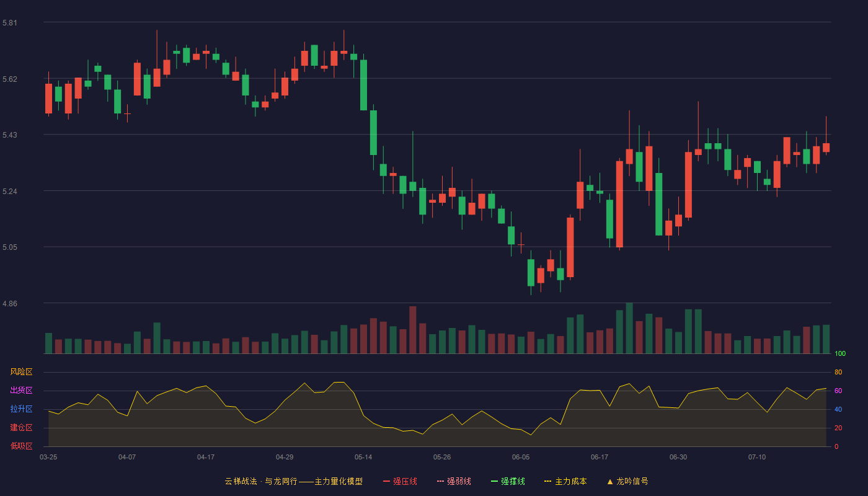The height and width of the screenshot is (496, 868).
Task: Click the 40 indicator scale label
Action: (838, 409)
